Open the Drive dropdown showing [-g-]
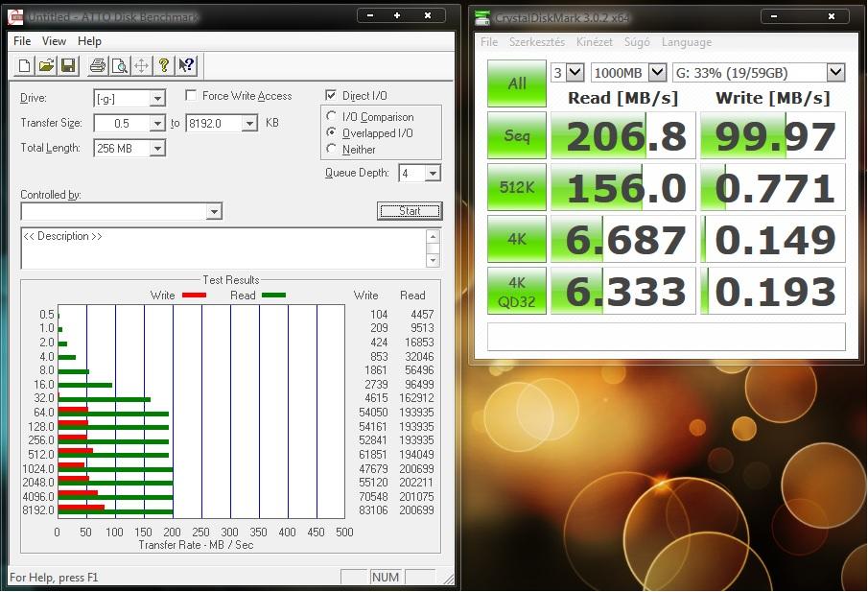Image resolution: width=868 pixels, height=592 pixels. [157, 99]
